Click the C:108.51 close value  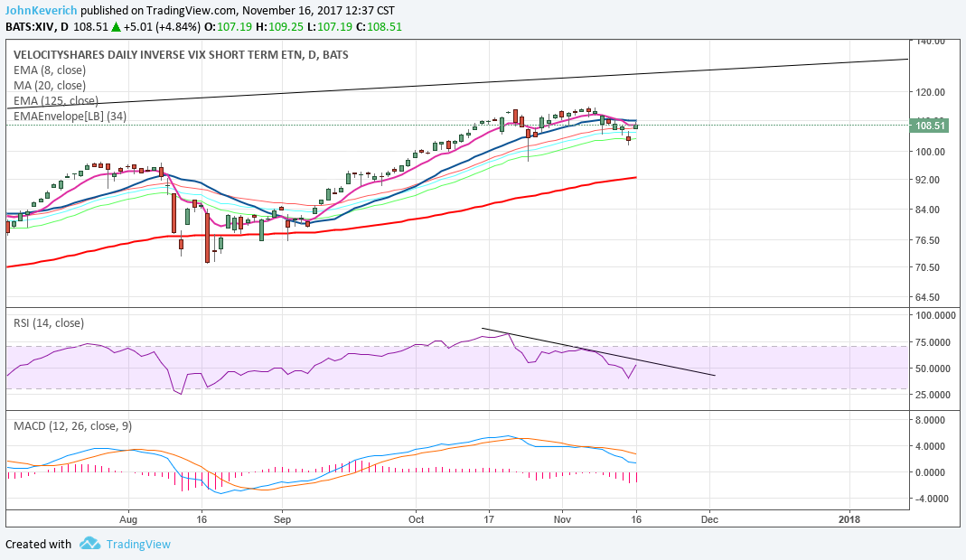[379, 27]
